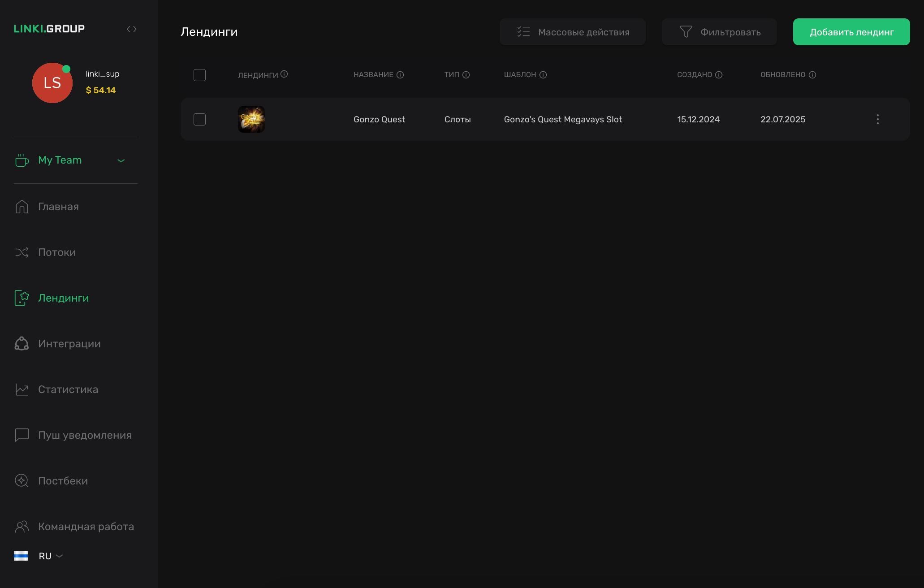924x588 pixels.
Task: Open Массовые действия bulk actions
Action: click(x=572, y=32)
